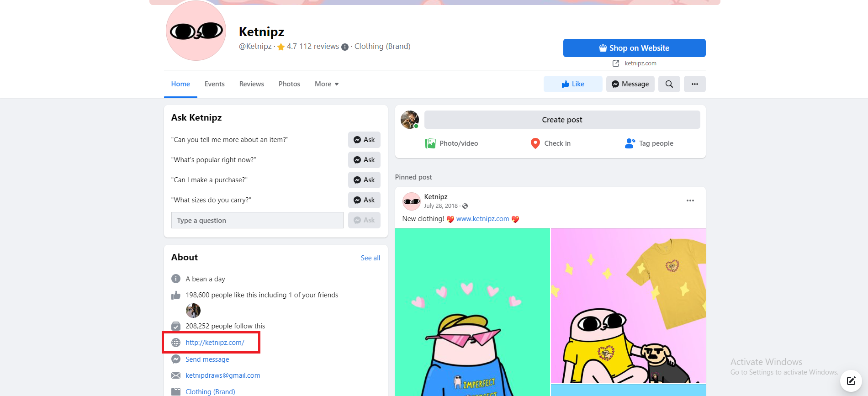Open the green sunglasses character image
Image resolution: width=868 pixels, height=396 pixels.
[472, 312]
